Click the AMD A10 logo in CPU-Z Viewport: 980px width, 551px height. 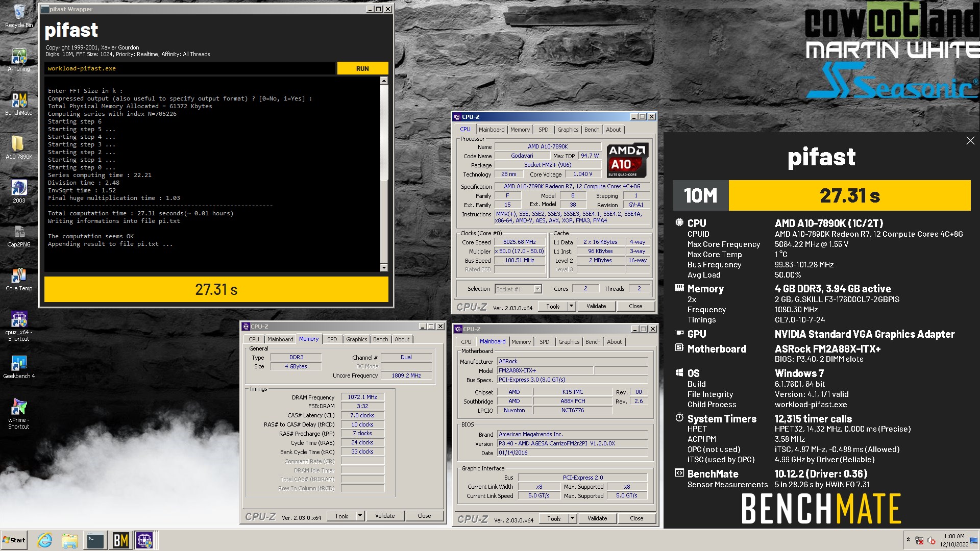(x=627, y=160)
